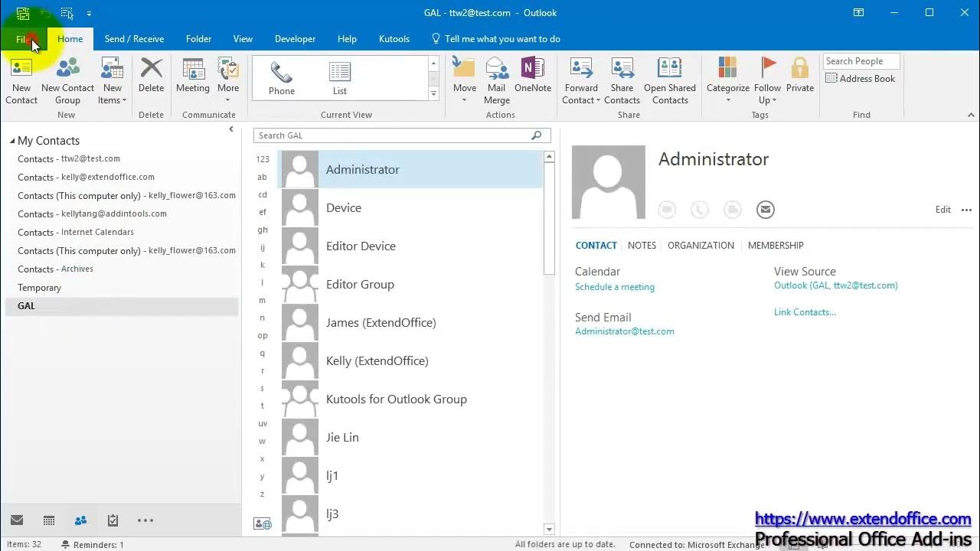Switch to Tasks navigation icon
This screenshot has height=551, width=980.
click(x=113, y=520)
